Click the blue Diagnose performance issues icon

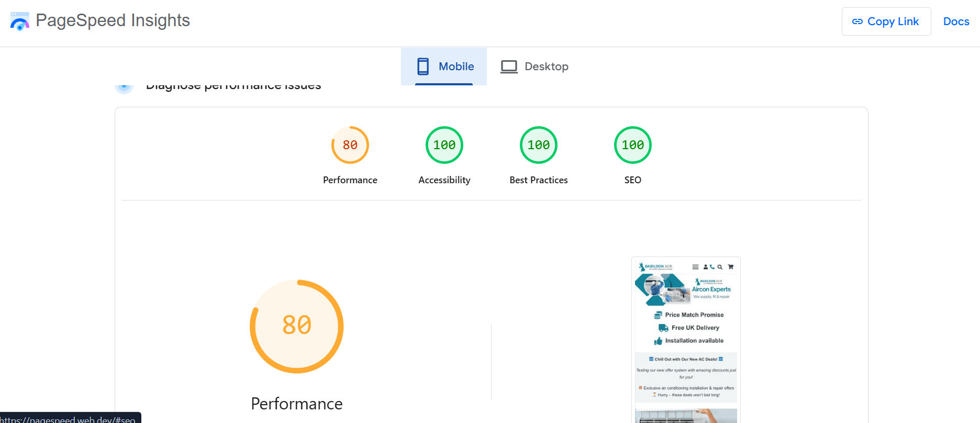124,87
